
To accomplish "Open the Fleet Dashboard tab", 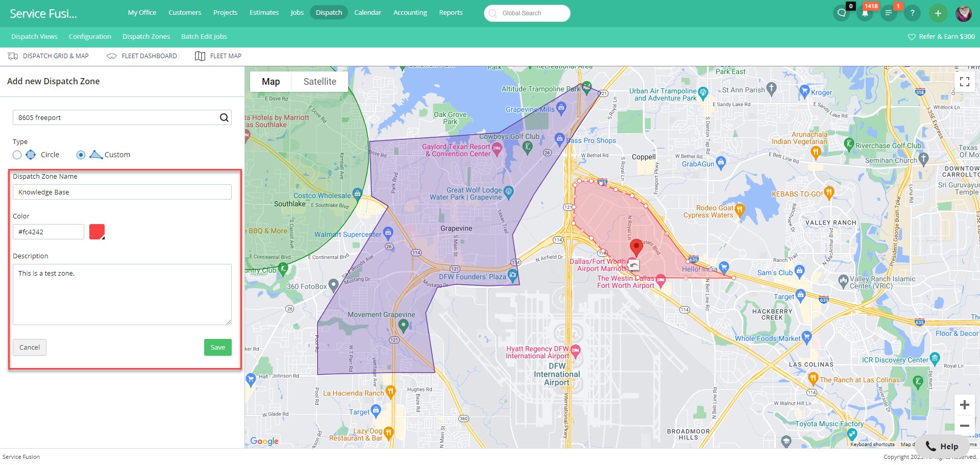I will point(142,56).
